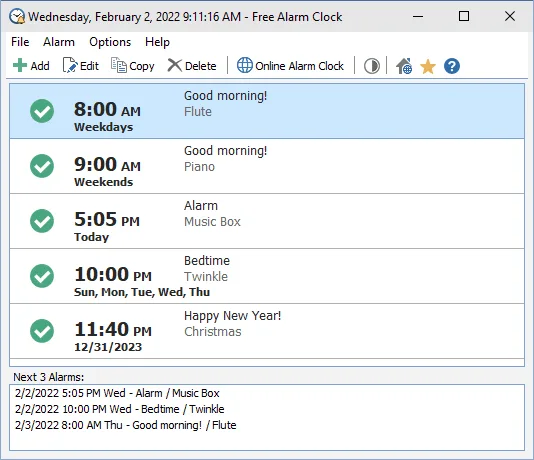
Task: Click the Online Alarm Clock globe icon
Action: (245, 65)
